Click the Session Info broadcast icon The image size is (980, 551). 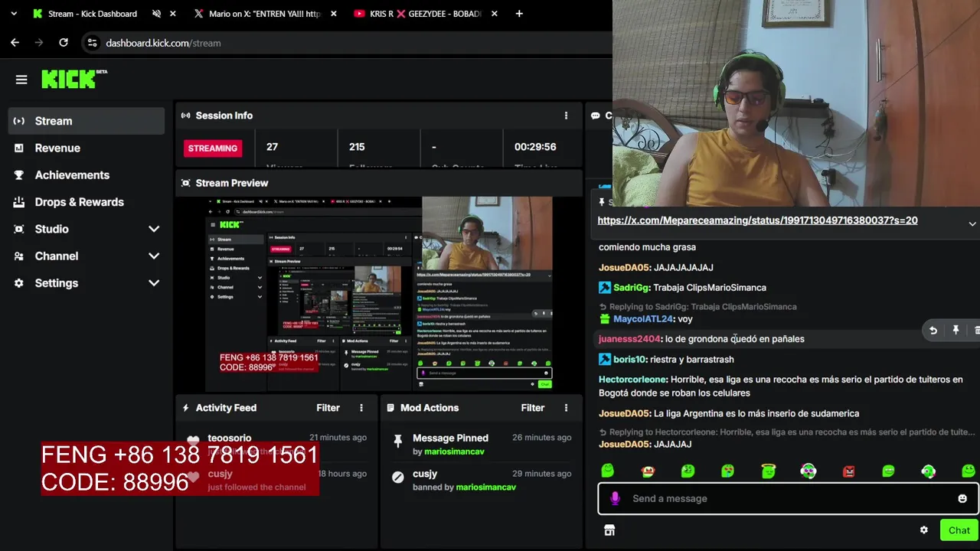point(185,116)
